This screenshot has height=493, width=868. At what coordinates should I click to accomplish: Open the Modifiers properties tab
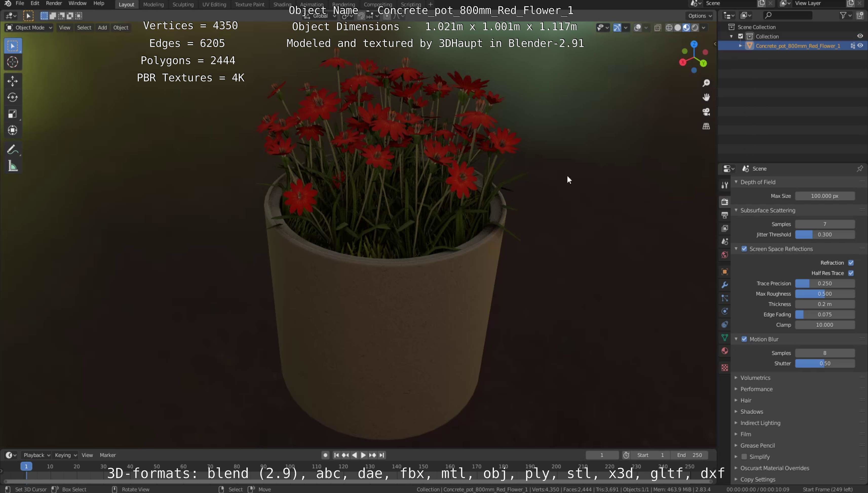724,285
